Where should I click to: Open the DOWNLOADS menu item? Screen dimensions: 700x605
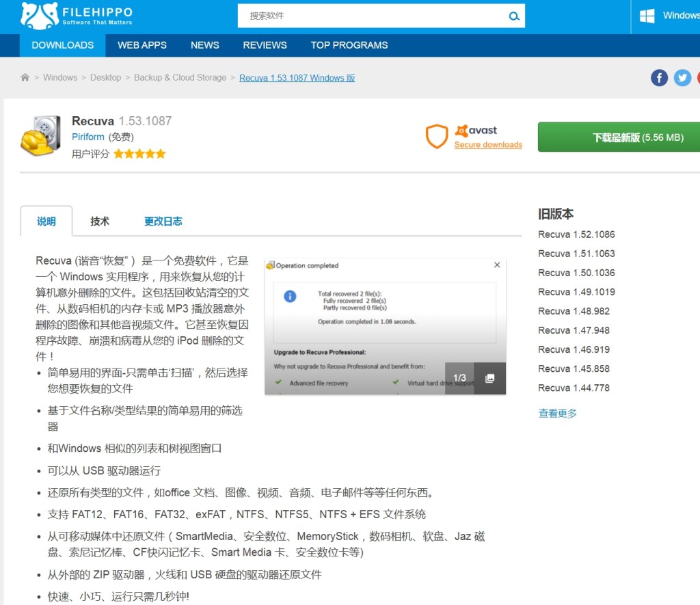tap(63, 45)
